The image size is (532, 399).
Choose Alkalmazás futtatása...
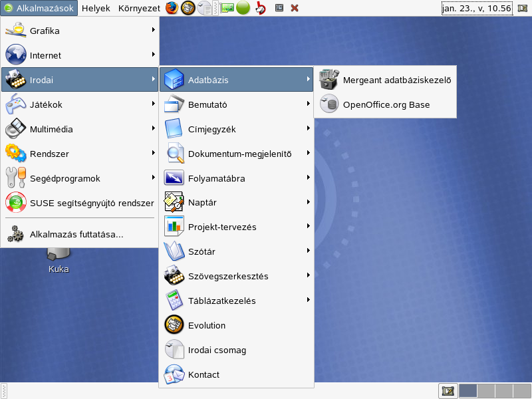pos(80,234)
